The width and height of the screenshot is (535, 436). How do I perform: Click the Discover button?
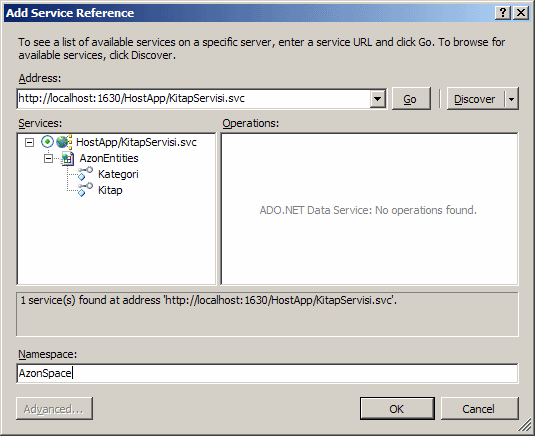pos(475,99)
